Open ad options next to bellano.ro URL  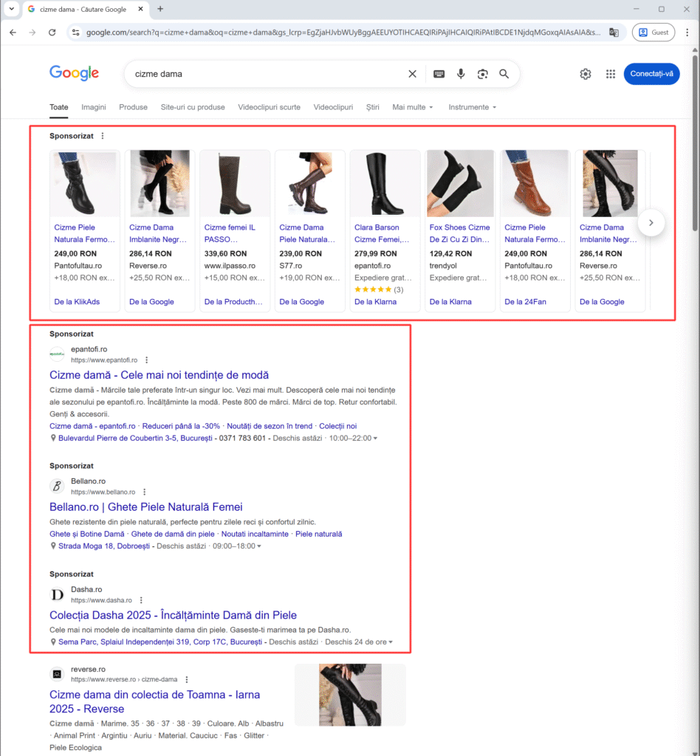click(144, 492)
